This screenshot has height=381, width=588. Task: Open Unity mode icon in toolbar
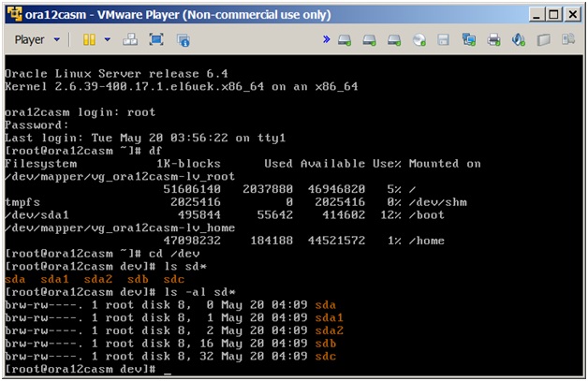183,39
